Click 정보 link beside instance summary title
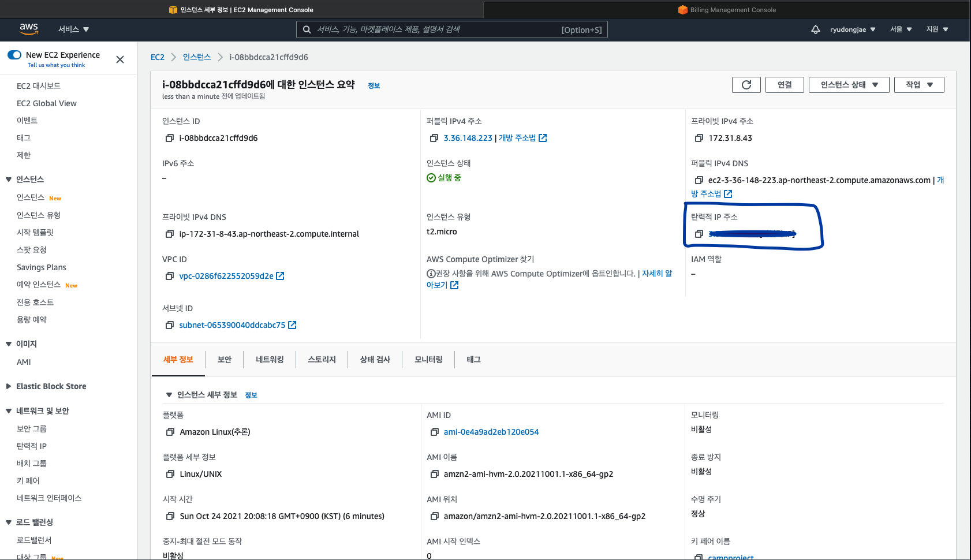Screen dimensions: 971x560 pos(374,85)
